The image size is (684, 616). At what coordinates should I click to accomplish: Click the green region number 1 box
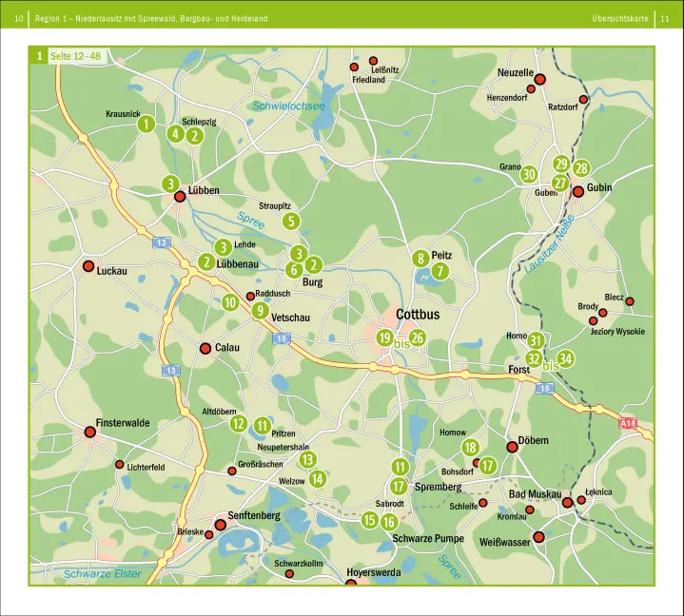point(39,56)
